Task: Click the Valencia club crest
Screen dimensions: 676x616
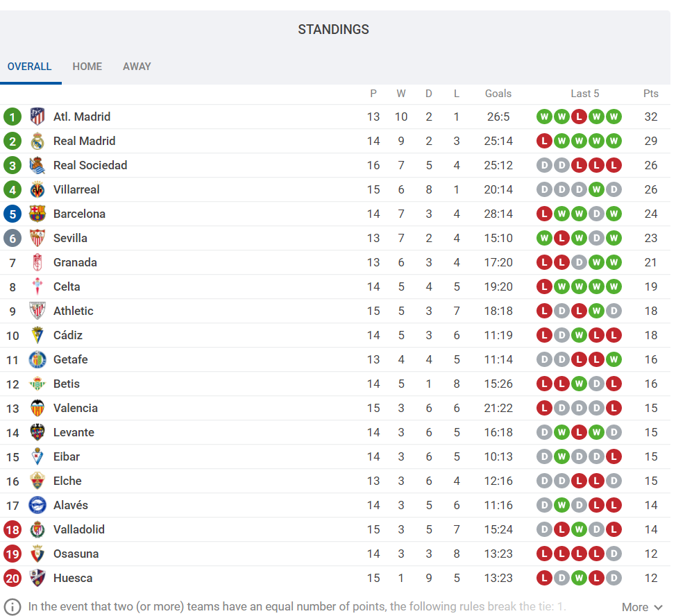Action: click(x=37, y=408)
